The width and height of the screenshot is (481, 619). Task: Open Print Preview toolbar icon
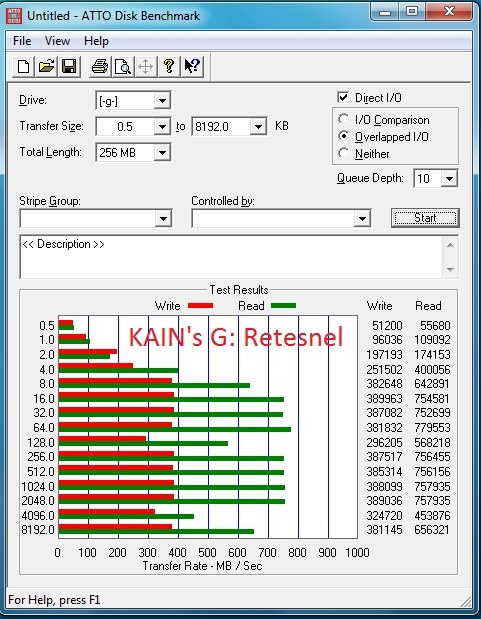[x=123, y=66]
